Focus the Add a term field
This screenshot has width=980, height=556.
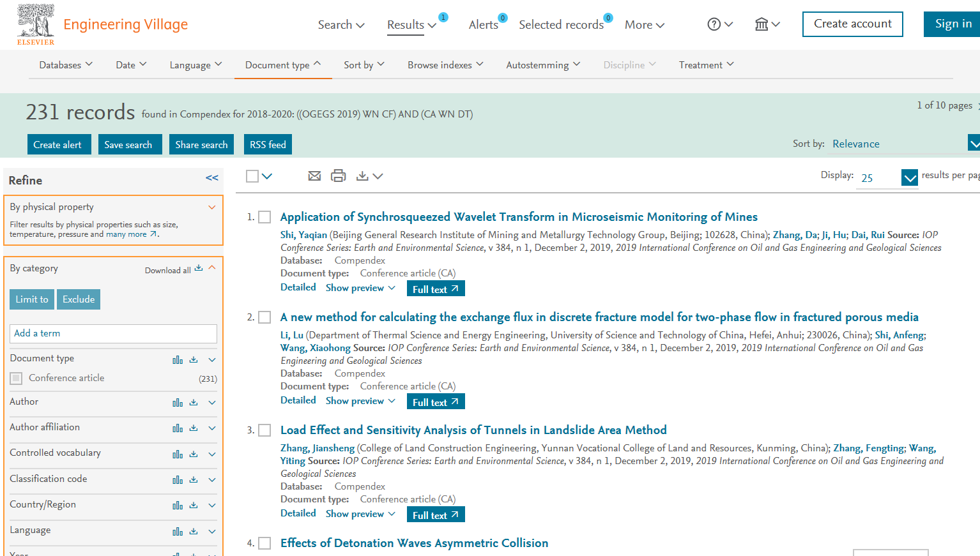click(113, 334)
